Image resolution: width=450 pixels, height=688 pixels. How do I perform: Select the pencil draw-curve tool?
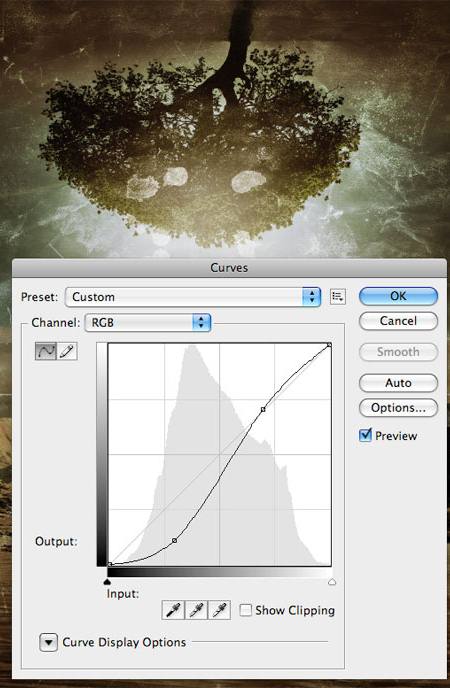[67, 351]
